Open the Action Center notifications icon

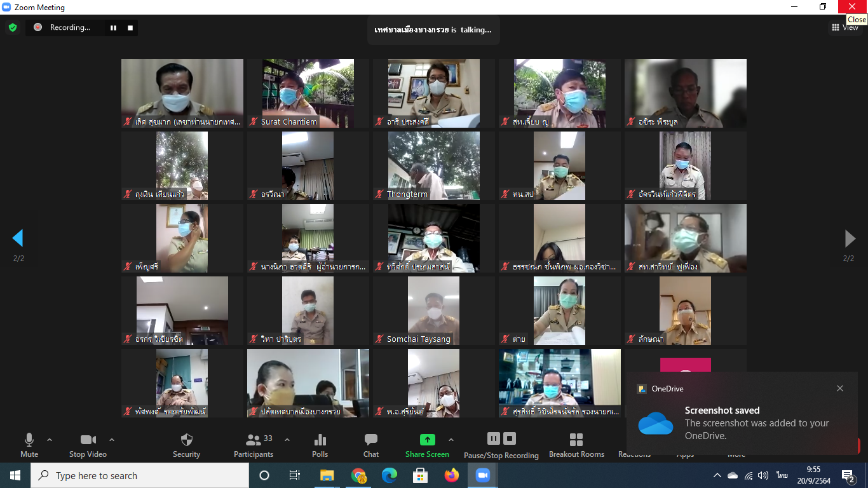click(849, 475)
